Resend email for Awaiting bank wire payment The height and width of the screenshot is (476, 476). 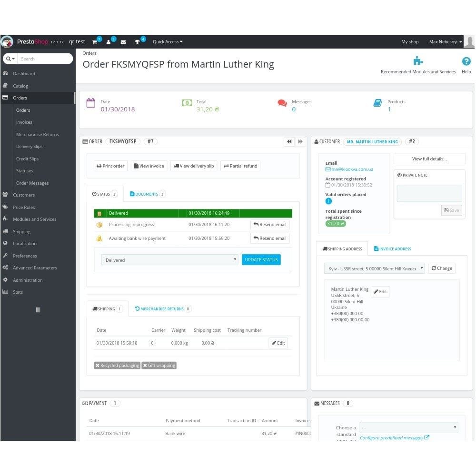pyautogui.click(x=270, y=238)
